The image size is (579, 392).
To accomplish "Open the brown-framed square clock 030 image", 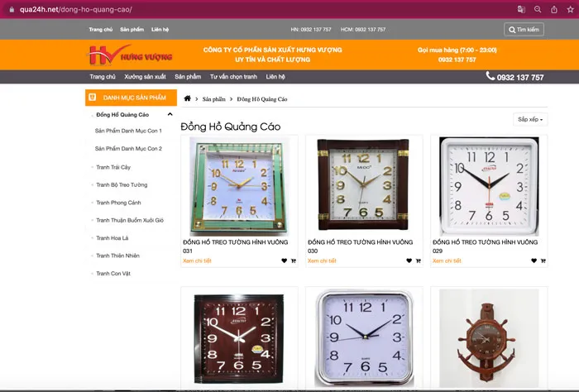I will click(x=364, y=184).
